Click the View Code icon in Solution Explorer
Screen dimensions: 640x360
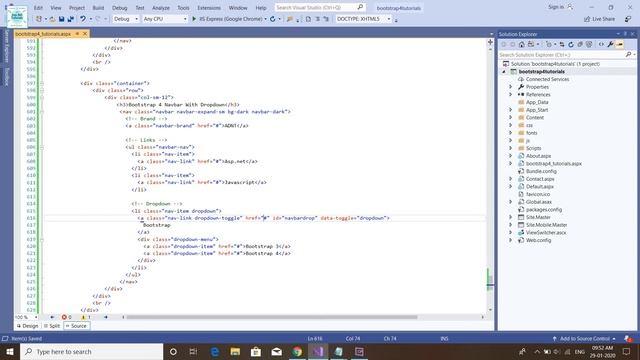[x=601, y=44]
